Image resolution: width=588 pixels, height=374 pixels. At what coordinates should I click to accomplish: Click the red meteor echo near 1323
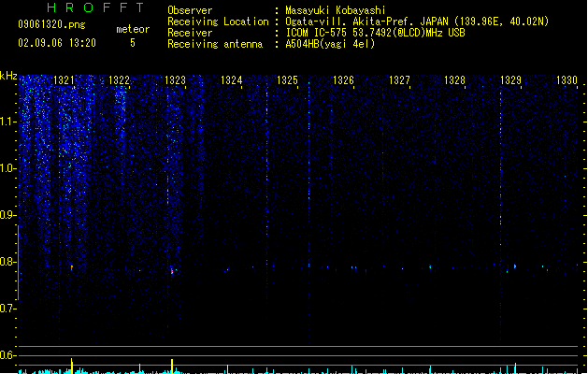click(172, 271)
